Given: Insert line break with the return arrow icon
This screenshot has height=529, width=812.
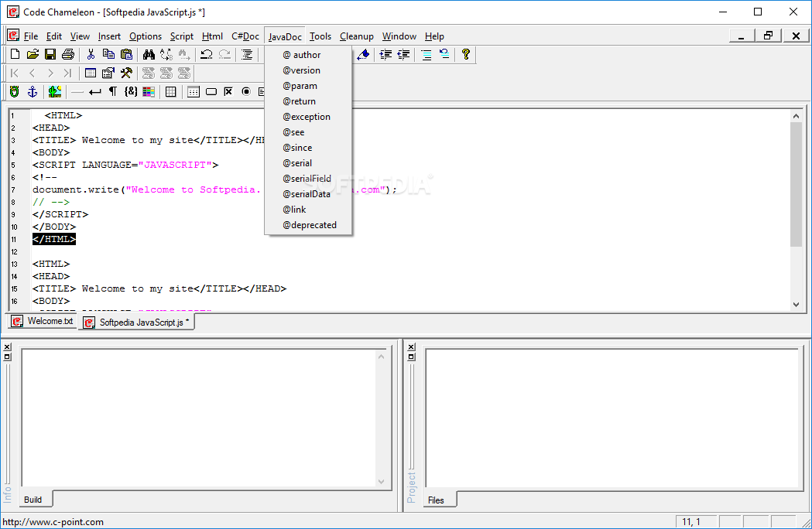Looking at the screenshot, I should pyautogui.click(x=94, y=92).
